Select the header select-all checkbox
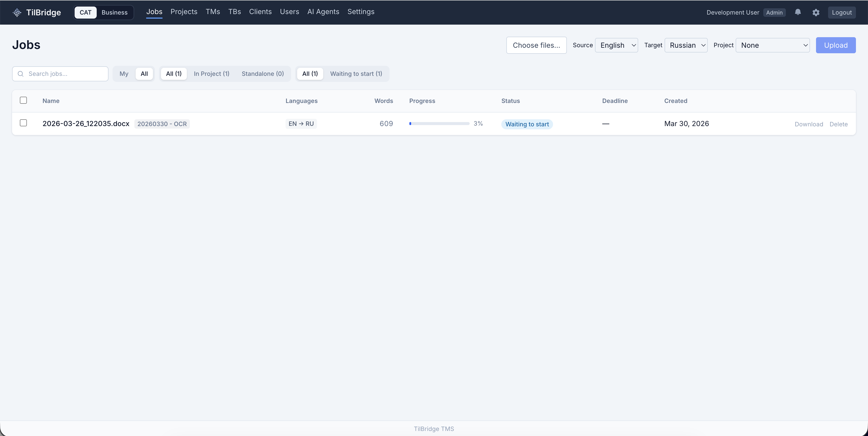 pos(23,100)
